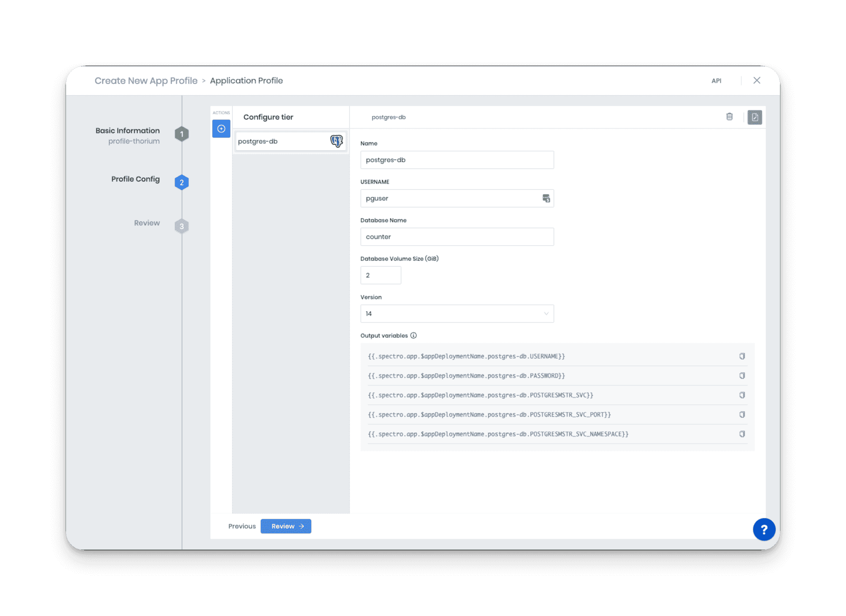
Task: Copy the POSTGRESMSTR_SVC output variable
Action: click(742, 395)
